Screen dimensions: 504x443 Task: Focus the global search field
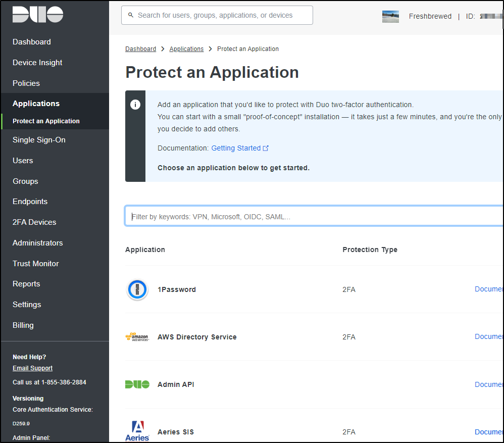pos(217,15)
